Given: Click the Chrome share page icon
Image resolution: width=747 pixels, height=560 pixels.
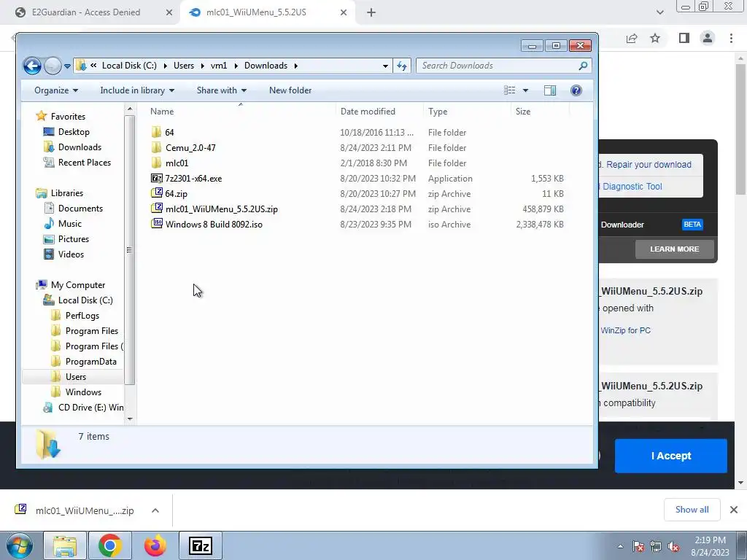Looking at the screenshot, I should click(632, 38).
